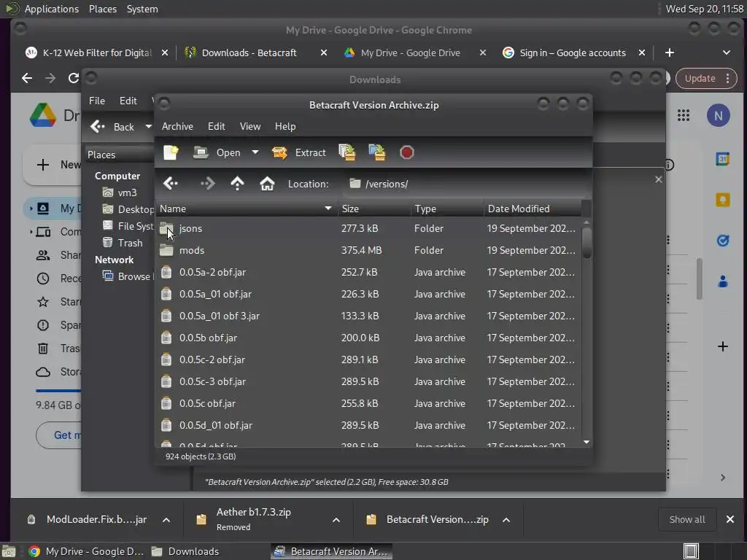The image size is (747, 560).
Task: Click Show all downloads button
Action: click(x=686, y=519)
